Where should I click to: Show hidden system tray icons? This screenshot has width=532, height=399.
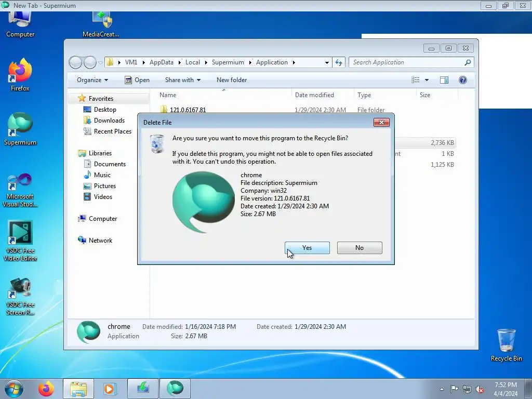pos(442,389)
